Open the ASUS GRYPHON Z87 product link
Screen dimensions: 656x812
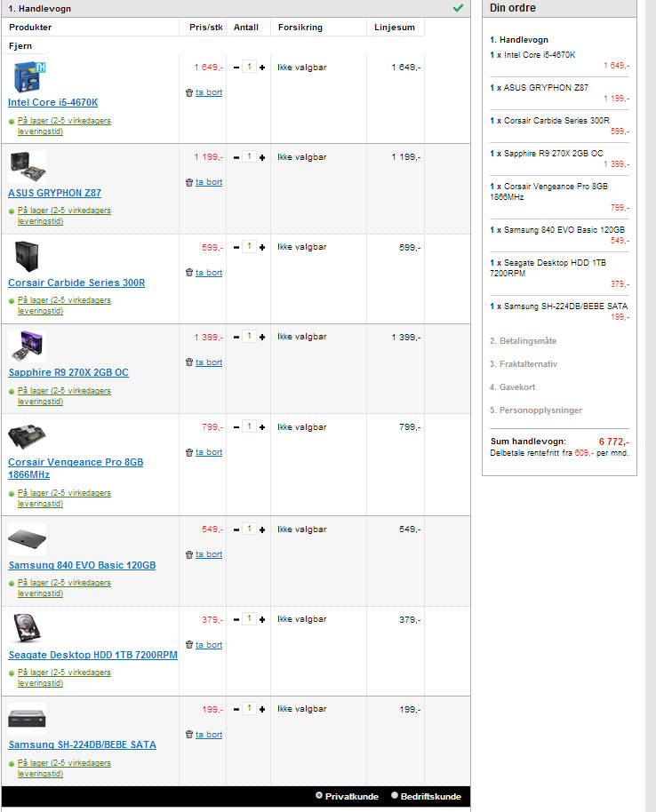coord(54,193)
